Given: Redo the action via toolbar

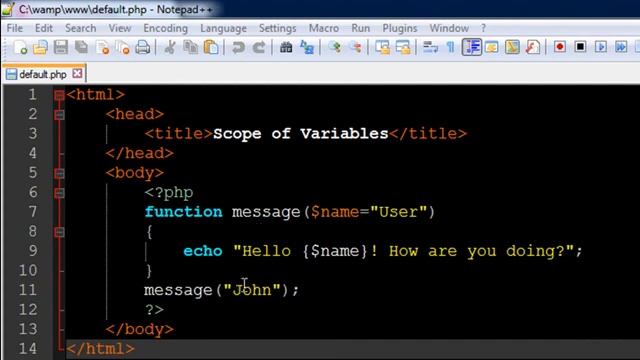Looking at the screenshot, I should 259,47.
